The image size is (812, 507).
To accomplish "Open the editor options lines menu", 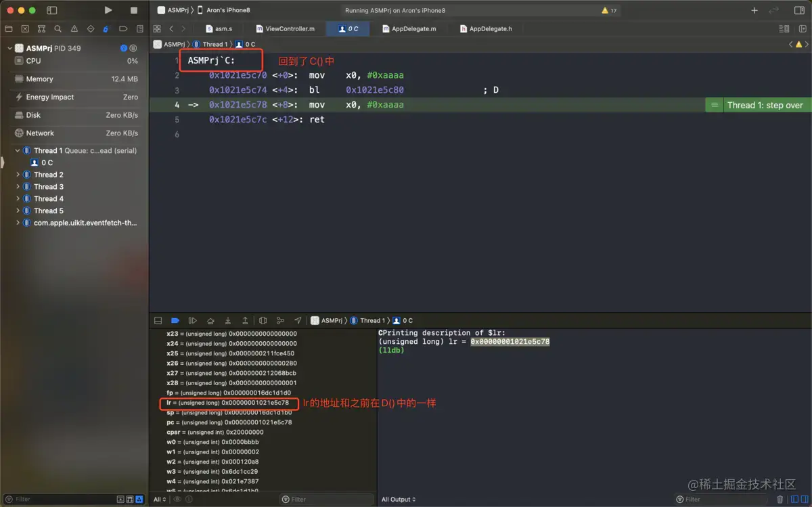I will pos(784,29).
